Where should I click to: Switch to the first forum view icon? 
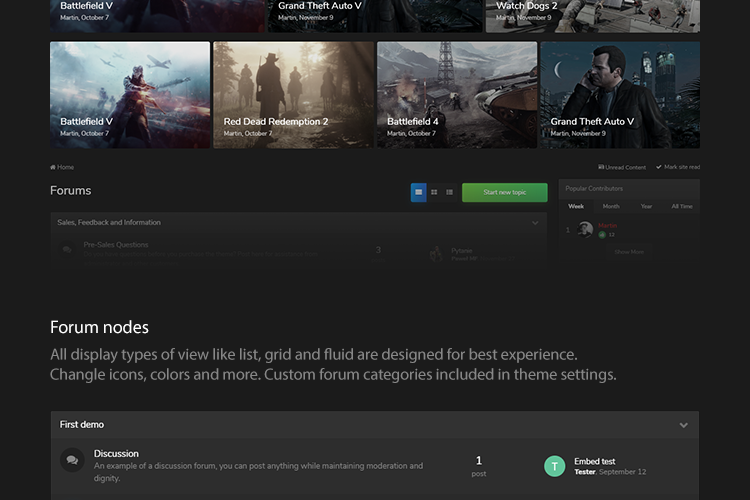pyautogui.click(x=418, y=192)
